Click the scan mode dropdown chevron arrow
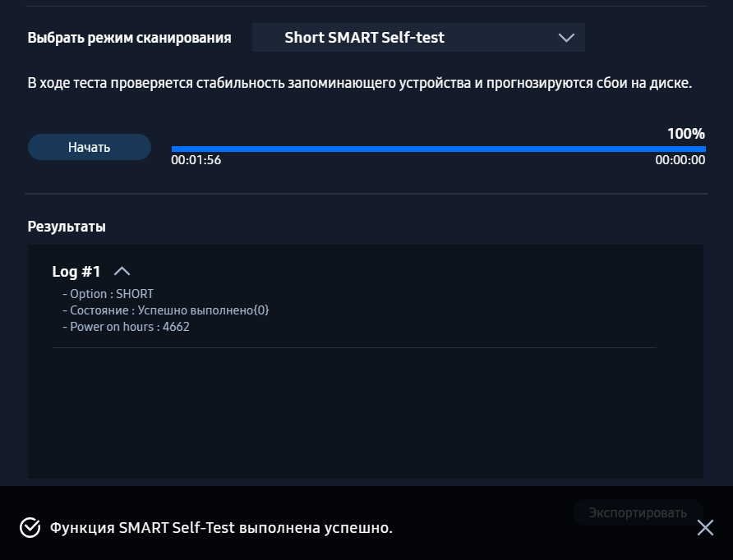 pyautogui.click(x=566, y=38)
